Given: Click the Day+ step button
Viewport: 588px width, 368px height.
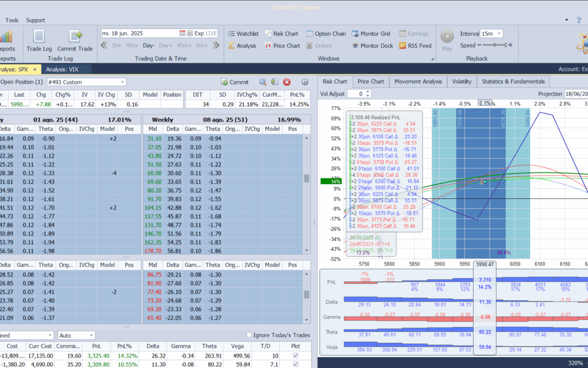Looking at the screenshot, I should click(x=166, y=45).
